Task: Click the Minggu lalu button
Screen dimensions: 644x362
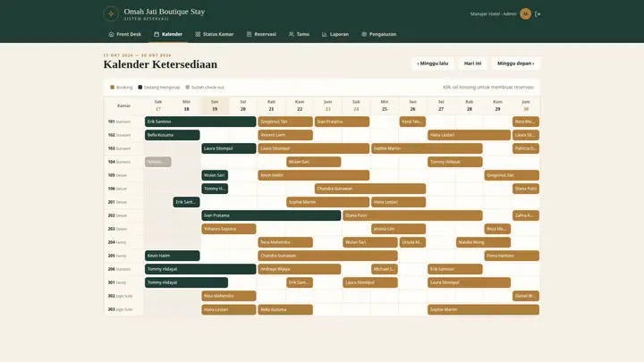Action: click(x=433, y=63)
